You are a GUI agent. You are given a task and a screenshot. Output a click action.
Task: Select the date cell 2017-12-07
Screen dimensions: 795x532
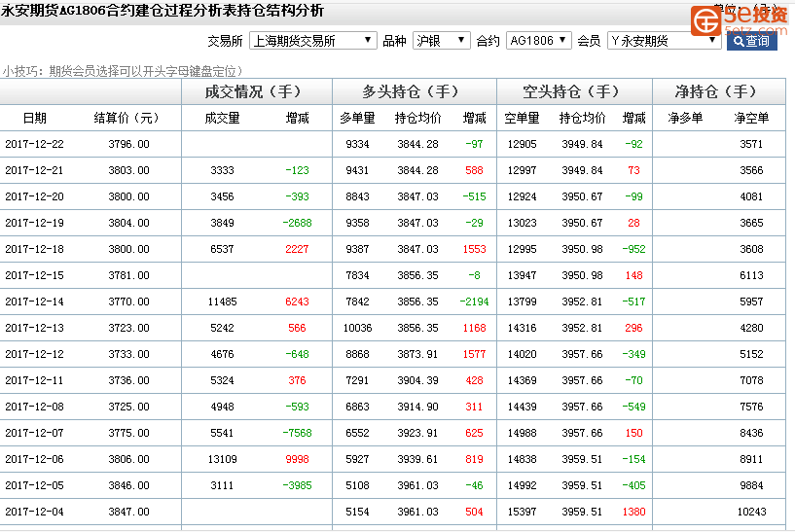click(x=34, y=433)
